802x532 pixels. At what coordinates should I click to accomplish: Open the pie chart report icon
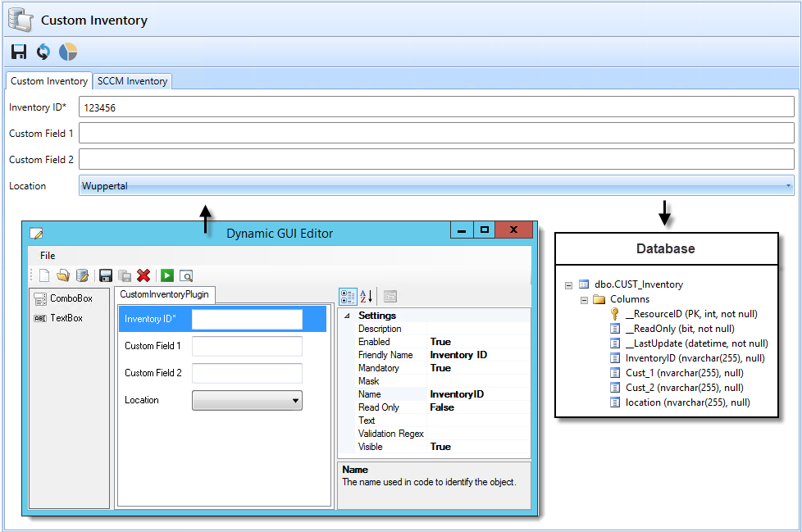click(68, 52)
